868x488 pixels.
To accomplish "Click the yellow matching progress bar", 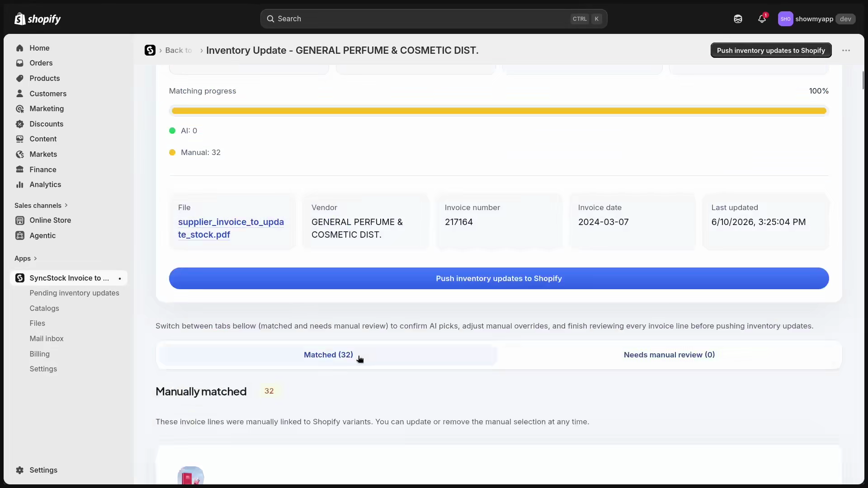I will pos(499,111).
